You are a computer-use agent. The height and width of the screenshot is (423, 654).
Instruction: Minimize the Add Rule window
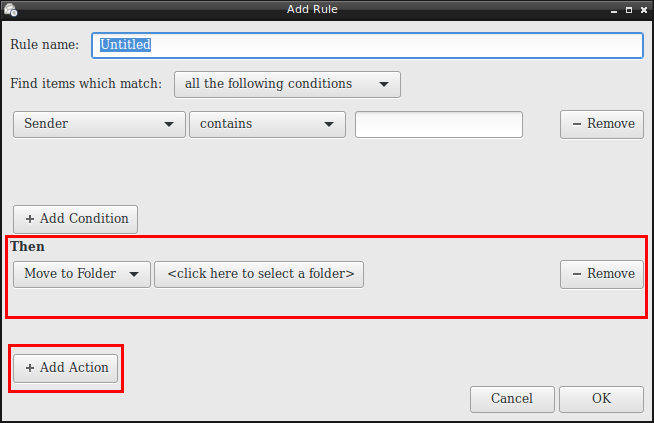tap(614, 10)
